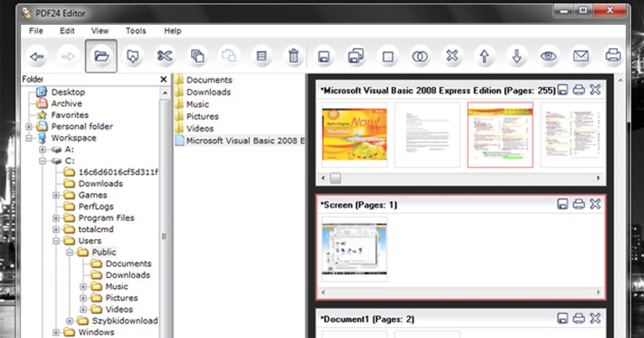Click the Screen document page thumbnail

(354, 249)
